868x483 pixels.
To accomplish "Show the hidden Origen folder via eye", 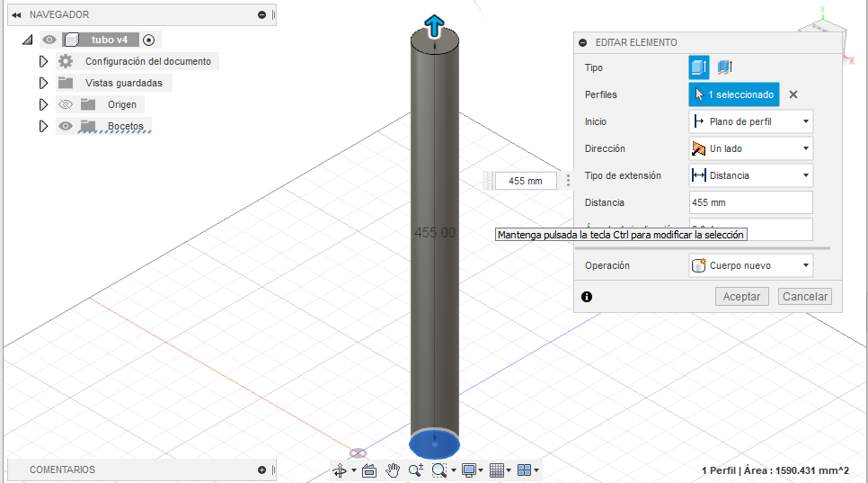I will [x=66, y=104].
